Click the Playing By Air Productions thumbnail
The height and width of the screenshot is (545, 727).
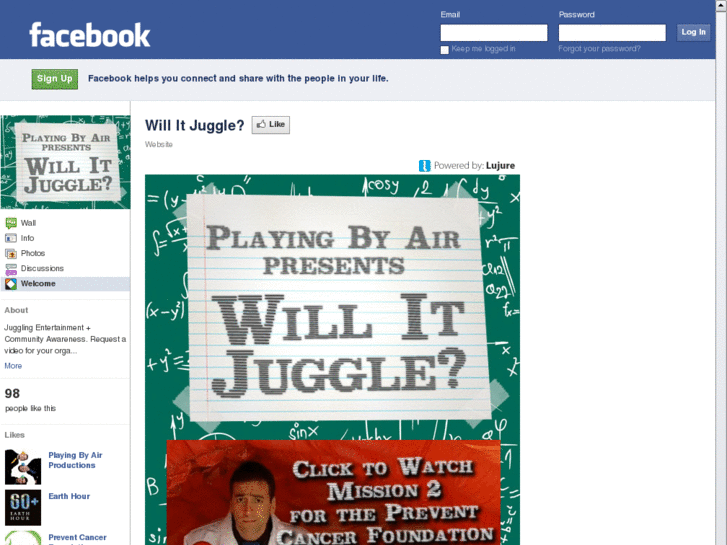[x=23, y=467]
